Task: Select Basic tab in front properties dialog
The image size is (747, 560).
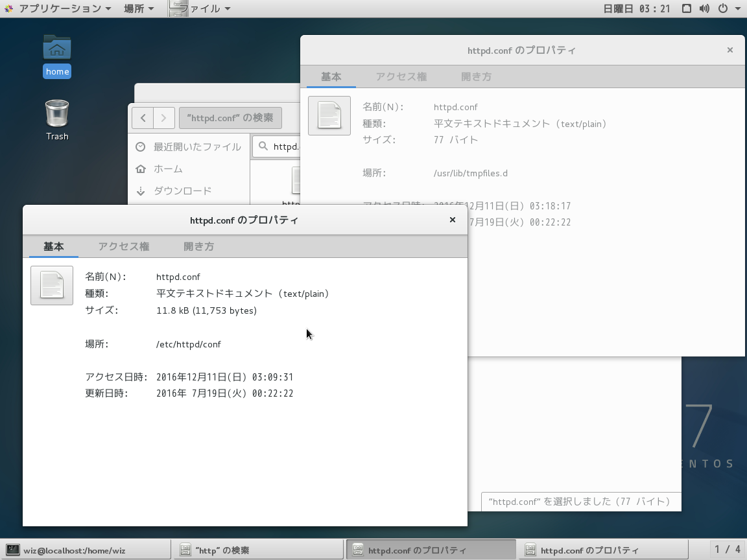Action: (53, 246)
